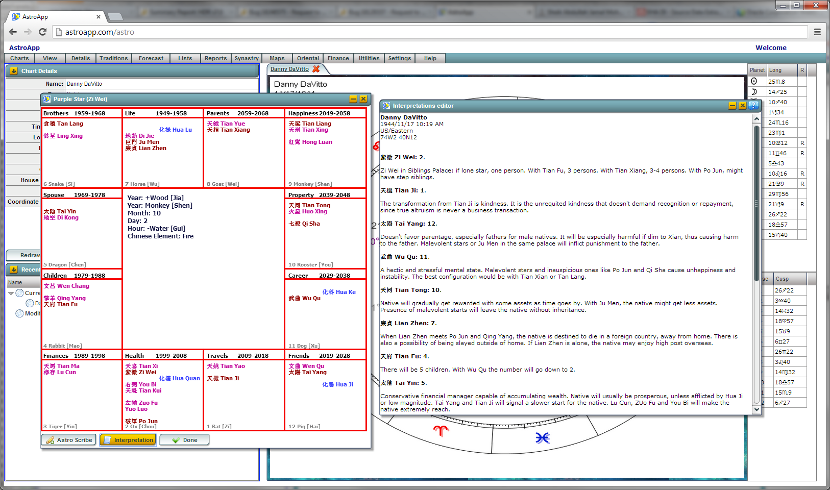This screenshot has width=830, height=490.
Task: Click the browser reload icon
Action: click(x=41, y=32)
